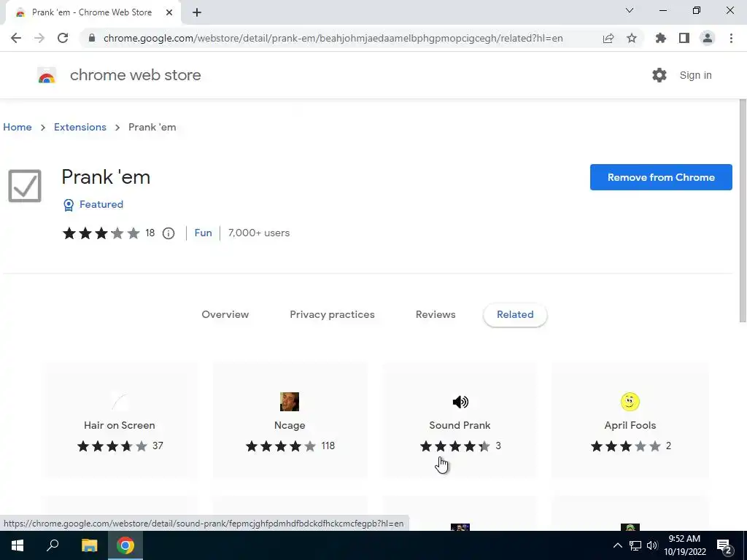The height and width of the screenshot is (560, 747).
Task: Open the notification center icon
Action: tap(724, 546)
